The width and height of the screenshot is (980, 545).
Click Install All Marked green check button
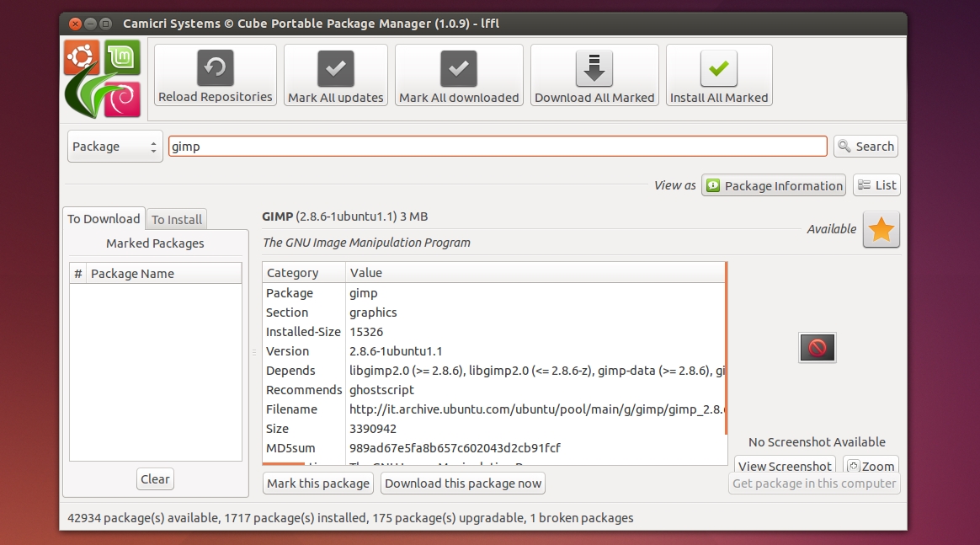719,75
